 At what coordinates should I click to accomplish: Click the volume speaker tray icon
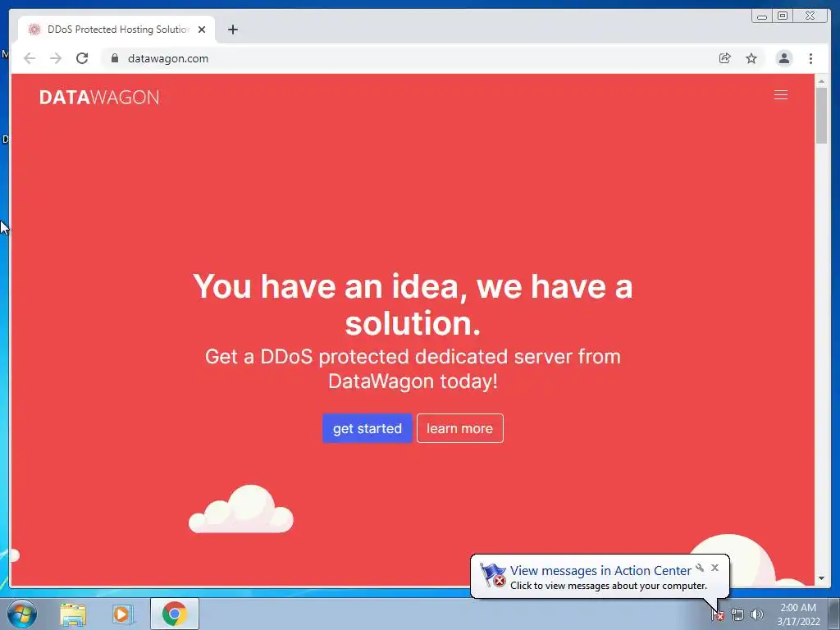[756, 615]
